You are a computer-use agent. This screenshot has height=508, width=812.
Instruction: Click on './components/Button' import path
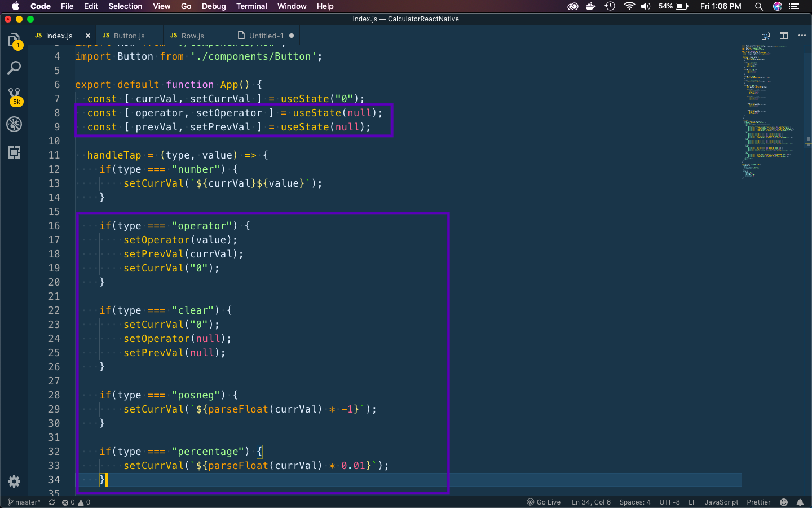click(253, 56)
